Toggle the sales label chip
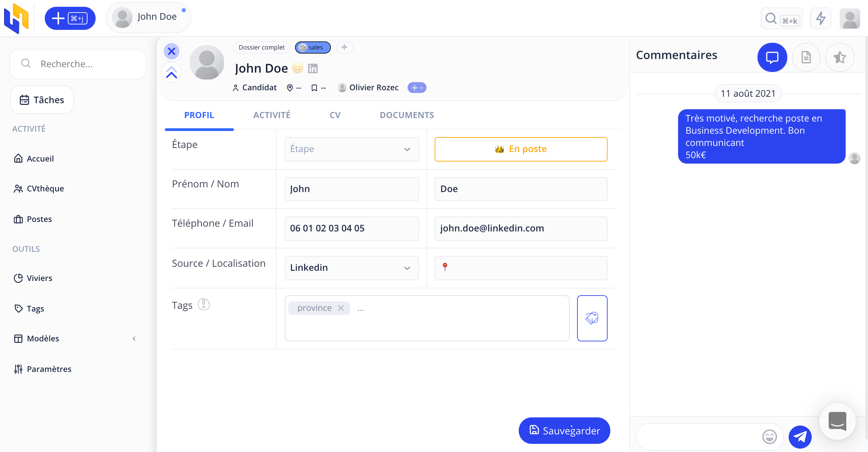 (312, 48)
